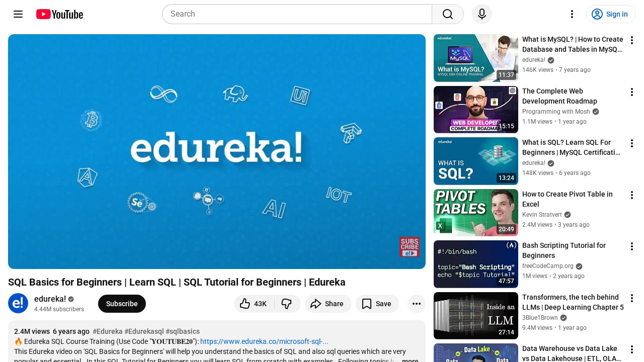Focus the Search input field
The image size is (644, 362).
(x=297, y=14)
